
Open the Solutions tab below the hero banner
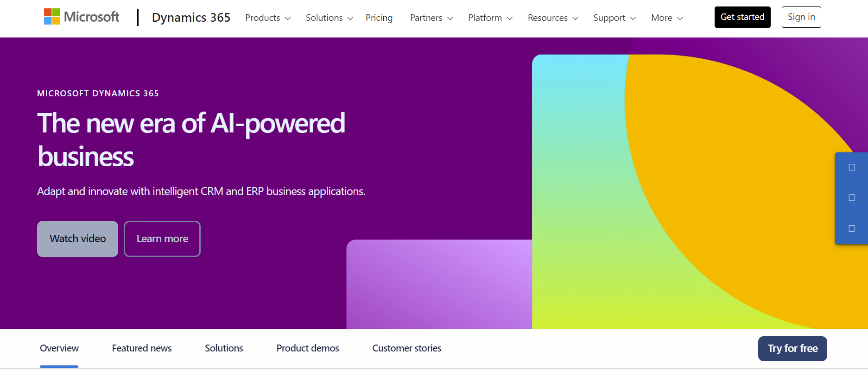224,348
